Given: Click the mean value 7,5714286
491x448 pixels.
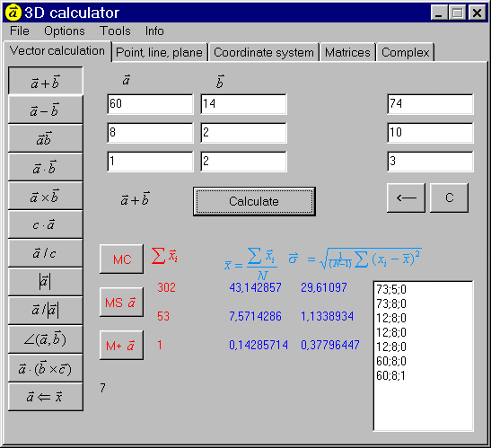Looking at the screenshot, I should (x=255, y=316).
